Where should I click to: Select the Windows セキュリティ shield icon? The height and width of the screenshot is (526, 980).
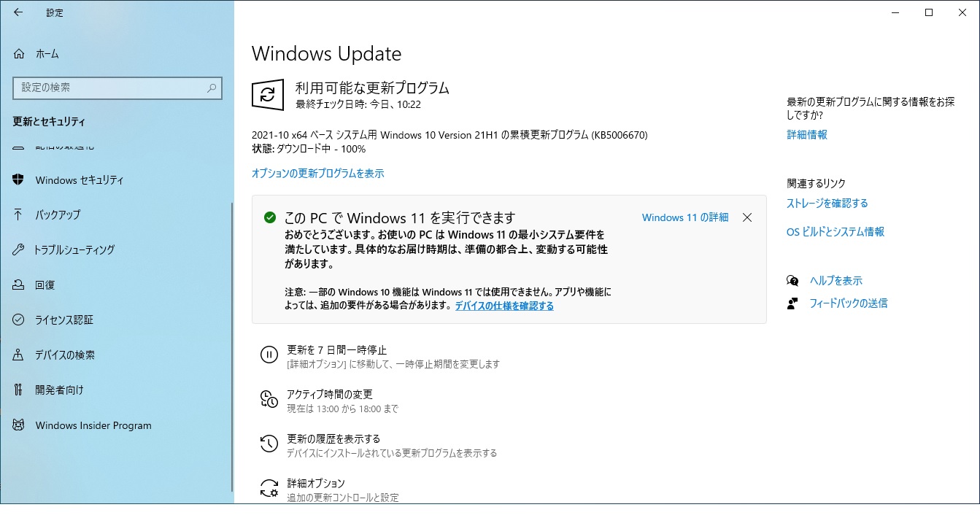(19, 179)
